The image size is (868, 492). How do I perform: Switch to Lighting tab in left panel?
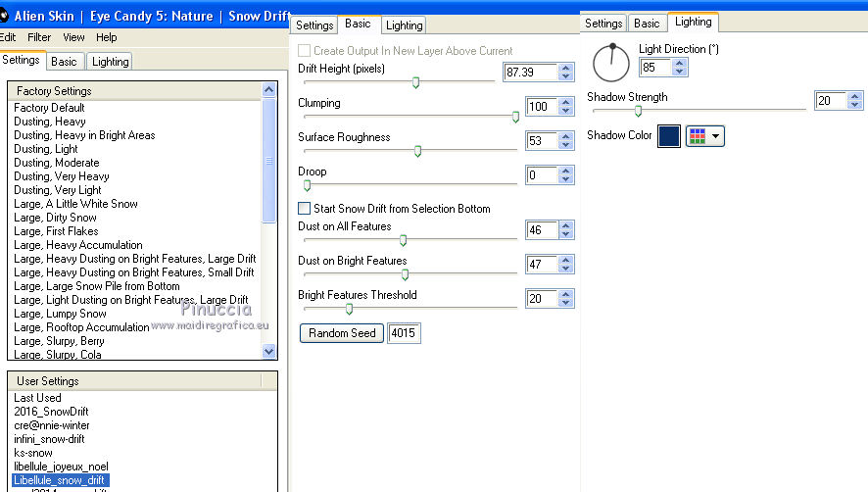(110, 62)
